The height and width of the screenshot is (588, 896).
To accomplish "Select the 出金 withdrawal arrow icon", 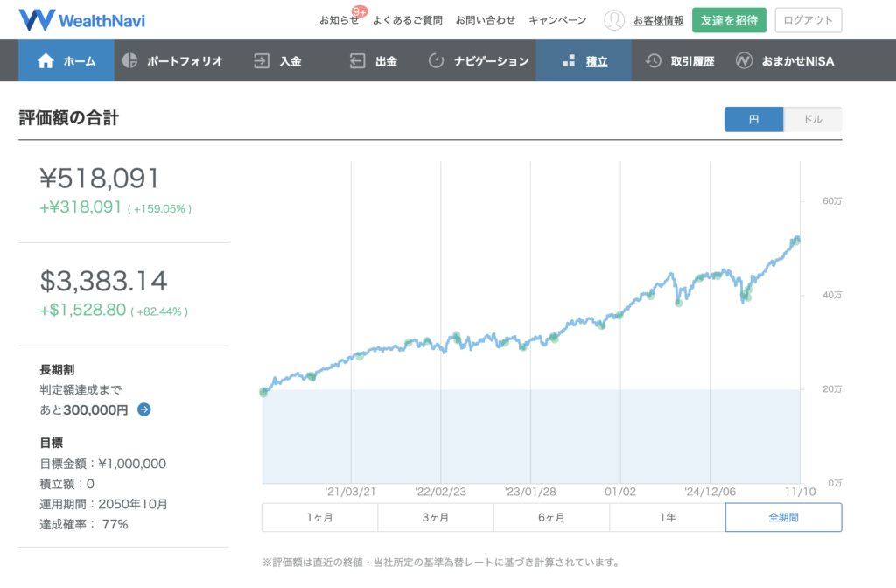I will (x=357, y=61).
